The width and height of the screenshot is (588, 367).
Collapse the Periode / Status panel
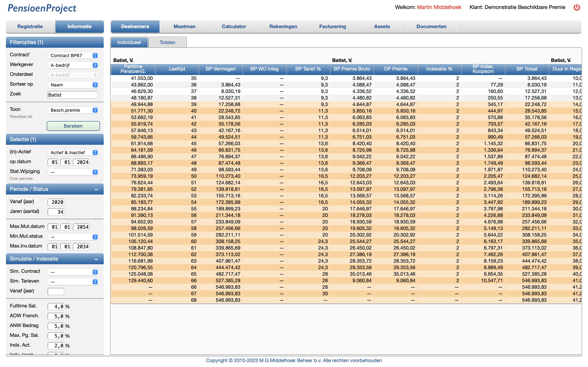point(96,189)
